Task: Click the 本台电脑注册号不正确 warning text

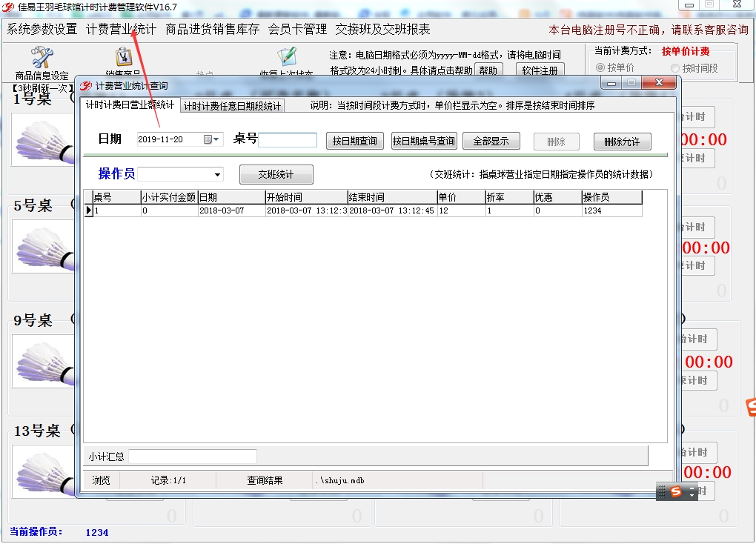Action: tap(649, 30)
